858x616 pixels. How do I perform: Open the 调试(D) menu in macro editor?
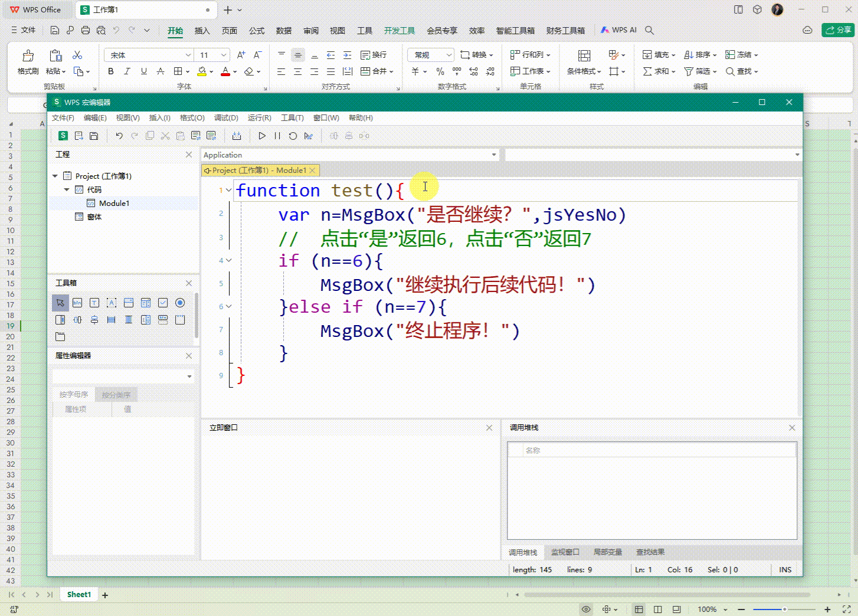tap(226, 117)
